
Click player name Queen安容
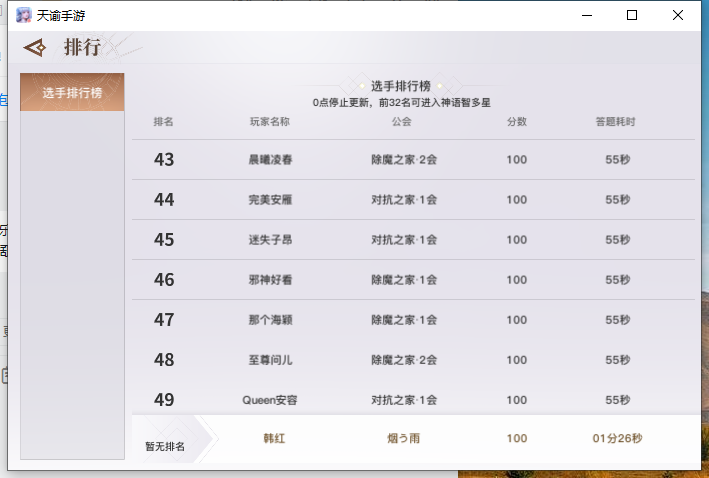pos(270,400)
